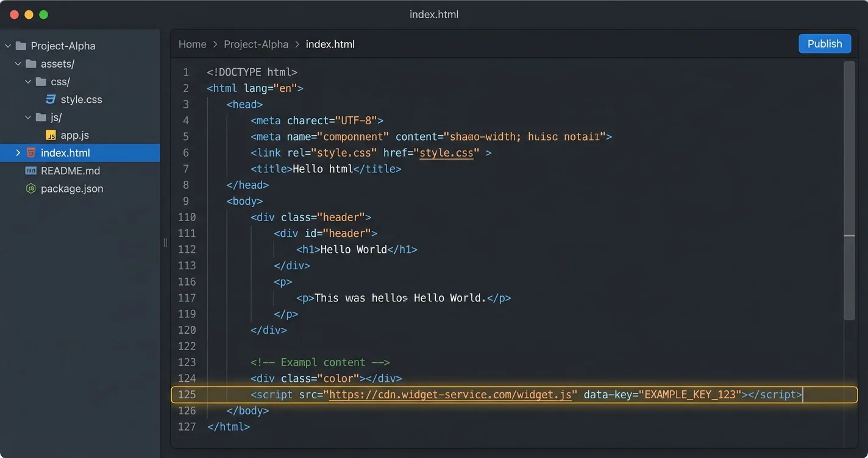Viewport: 868px width, 458px height.
Task: Click the cdn.widget-service.com script URL
Action: point(450,395)
